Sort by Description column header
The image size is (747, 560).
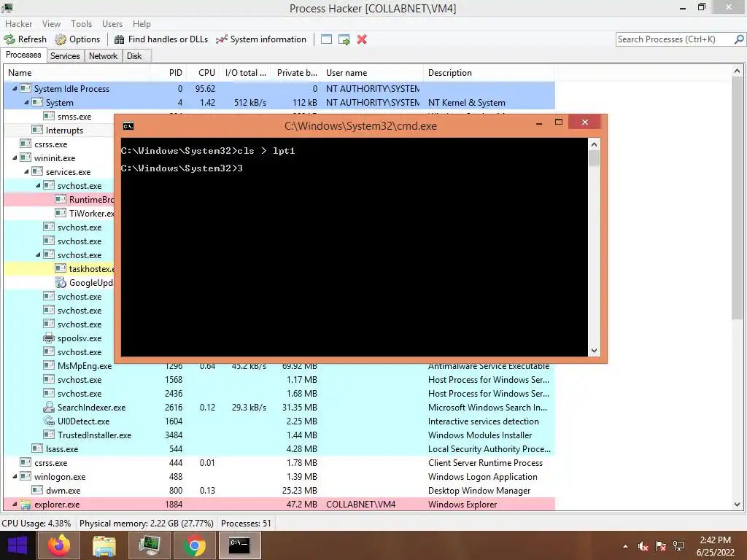click(x=489, y=73)
